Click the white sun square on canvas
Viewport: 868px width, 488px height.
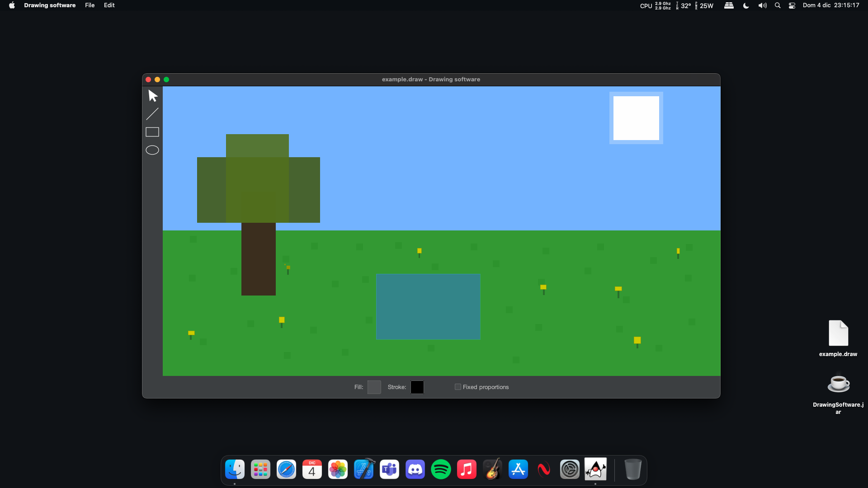[636, 118]
